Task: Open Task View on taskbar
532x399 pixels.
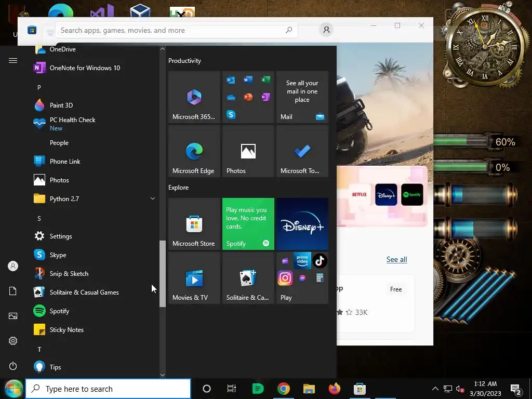Action: click(231, 389)
